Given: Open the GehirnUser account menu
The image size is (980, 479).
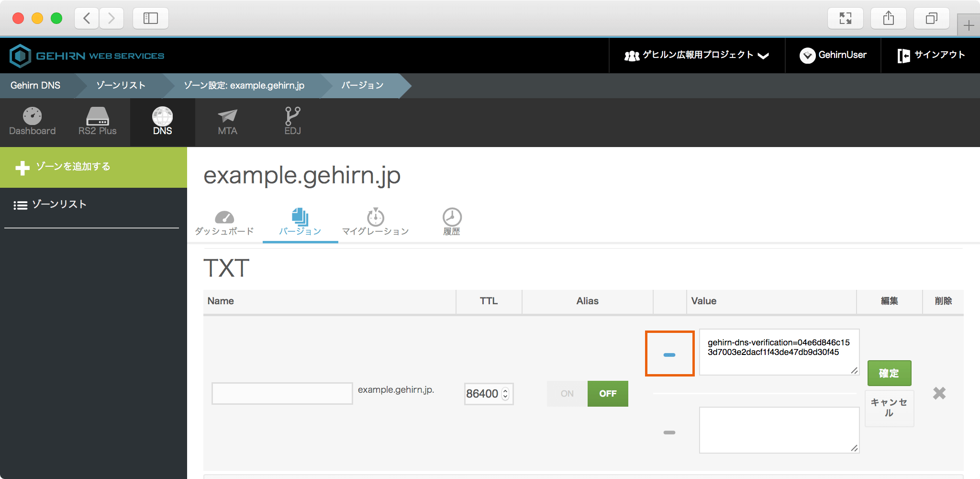Looking at the screenshot, I should [833, 56].
